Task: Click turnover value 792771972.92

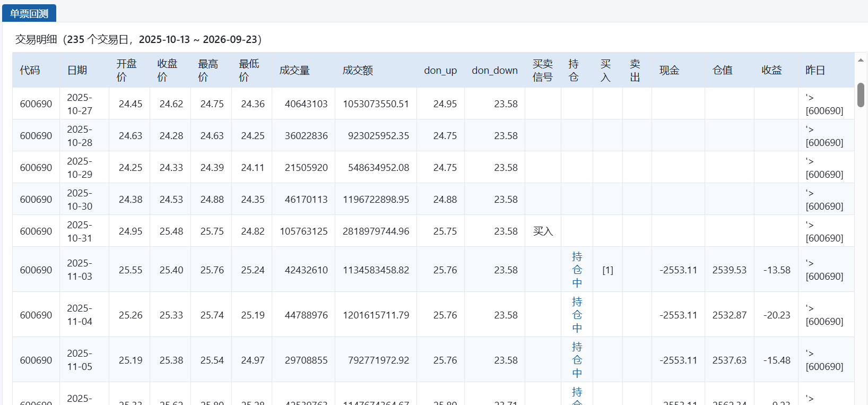Action: tap(378, 360)
